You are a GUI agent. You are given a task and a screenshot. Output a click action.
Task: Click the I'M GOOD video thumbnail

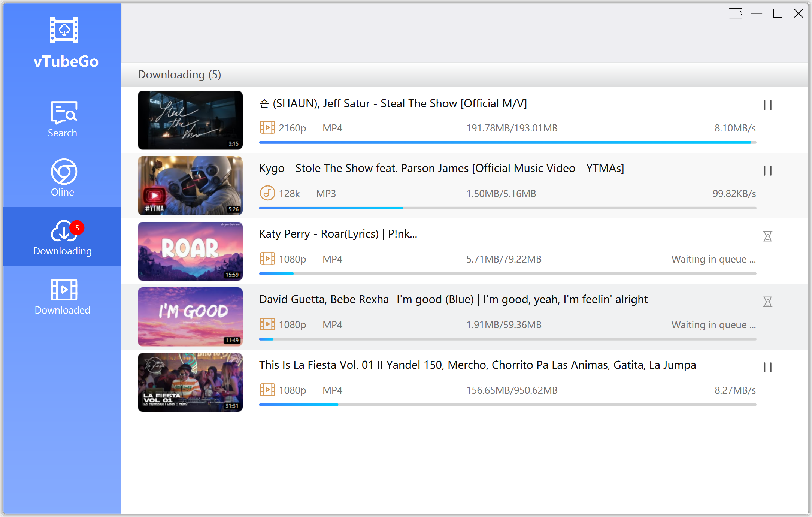pyautogui.click(x=190, y=317)
